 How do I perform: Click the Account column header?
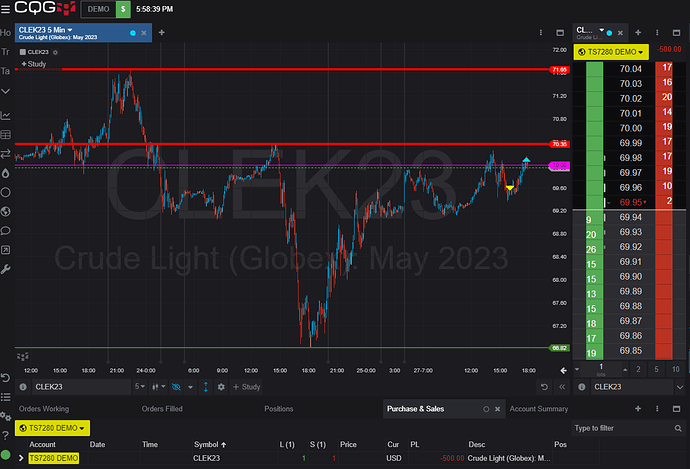tap(42, 444)
